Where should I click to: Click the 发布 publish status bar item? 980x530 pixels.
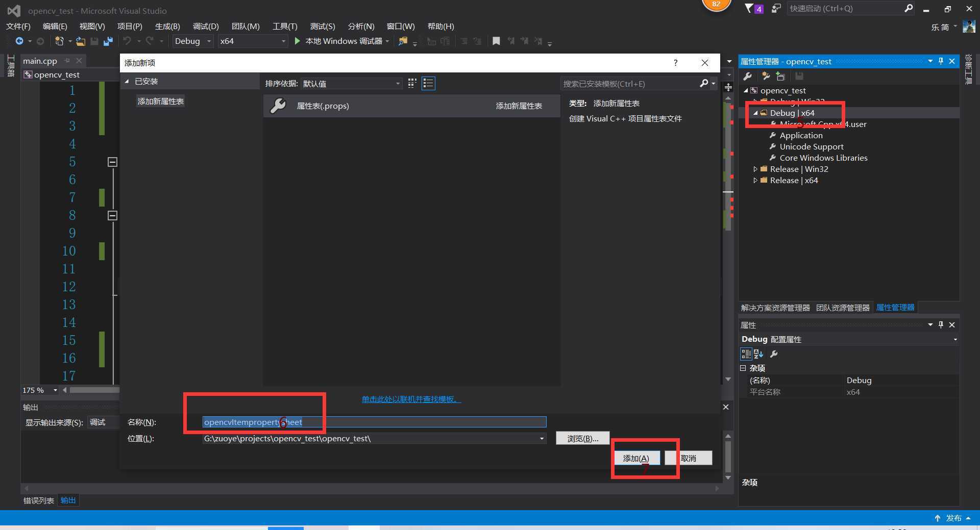[952, 518]
